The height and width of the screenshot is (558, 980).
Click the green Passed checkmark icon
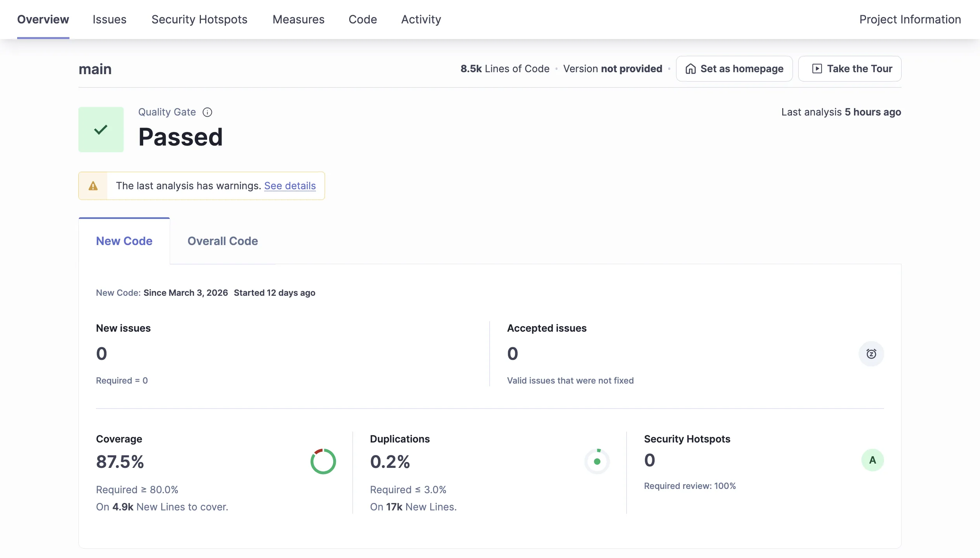pos(101,129)
